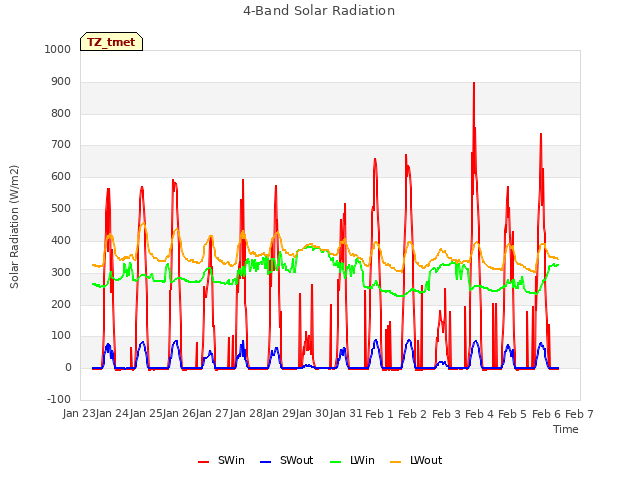Click the SWin legend entry
640x480 pixels.
221,460
